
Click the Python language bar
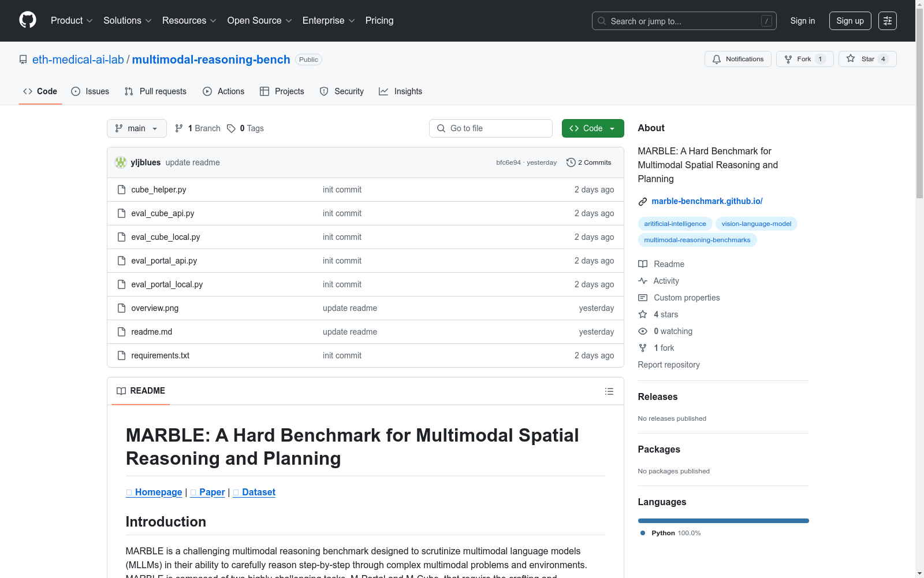tap(724, 521)
